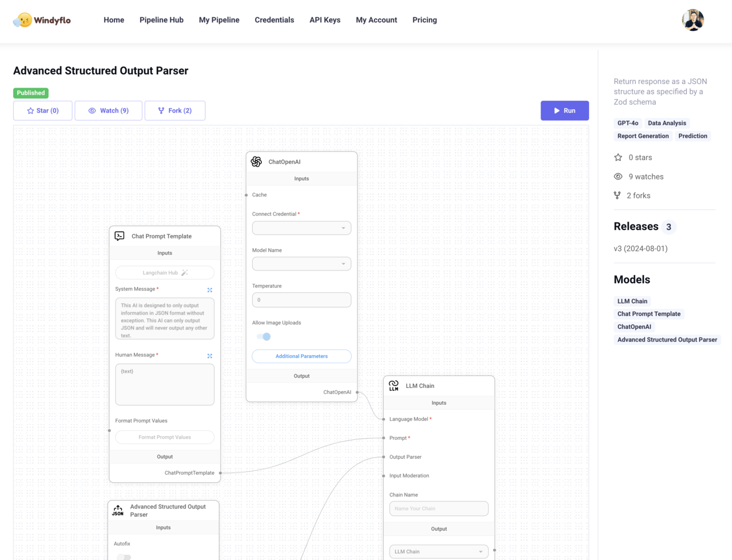The width and height of the screenshot is (732, 560).
Task: Click the Format Prompt Values input connector
Action: pyautogui.click(x=110, y=430)
